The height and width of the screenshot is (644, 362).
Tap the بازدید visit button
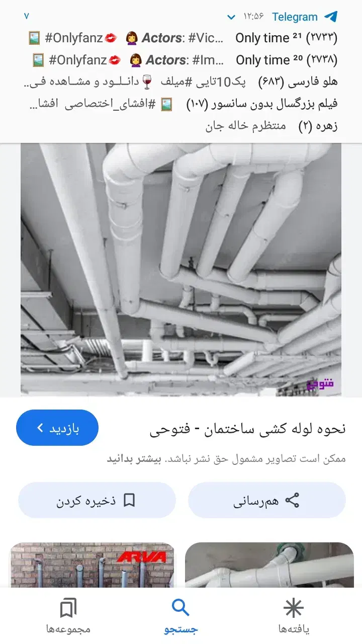57,428
